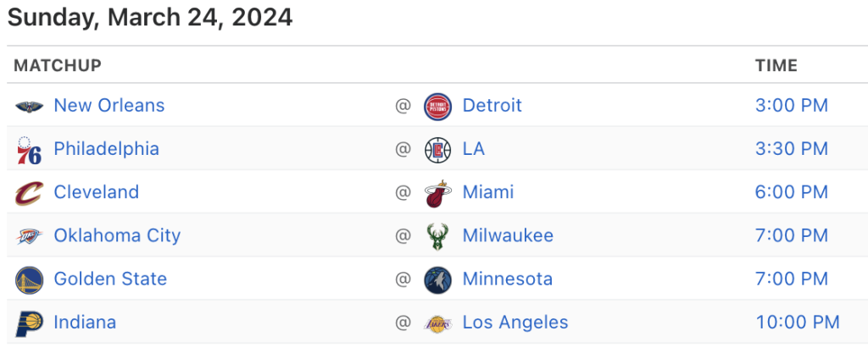Click the Detroit Pistons logo

(437, 106)
